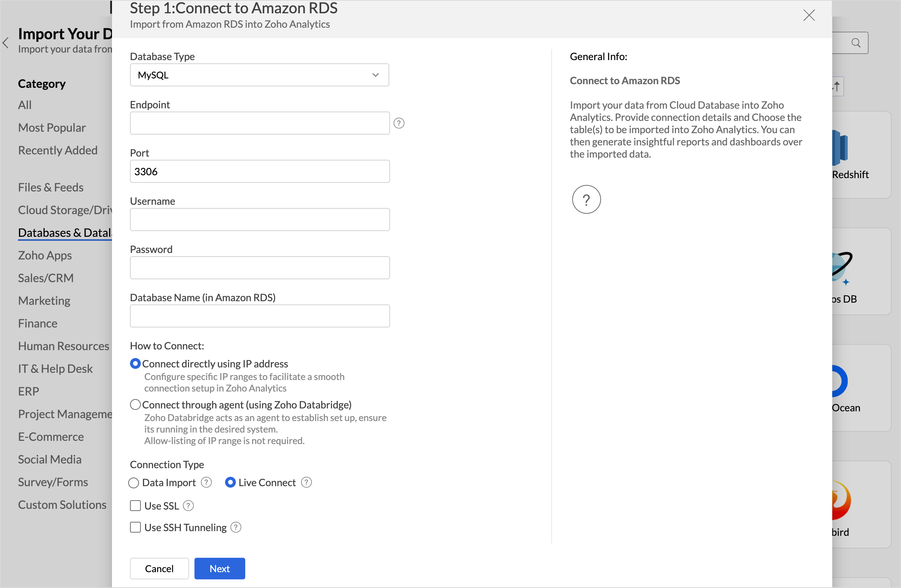Select the Redshift connector tile
901x588 pixels.
[x=861, y=155]
